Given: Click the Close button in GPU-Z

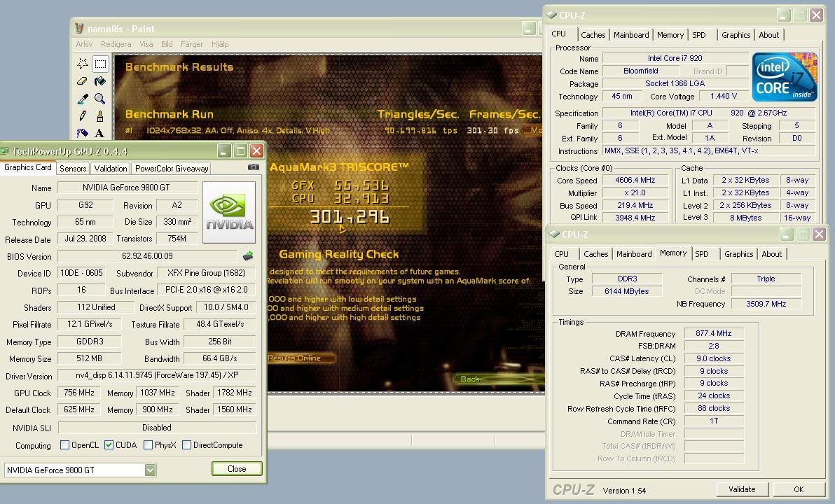Looking at the screenshot, I should click(237, 468).
